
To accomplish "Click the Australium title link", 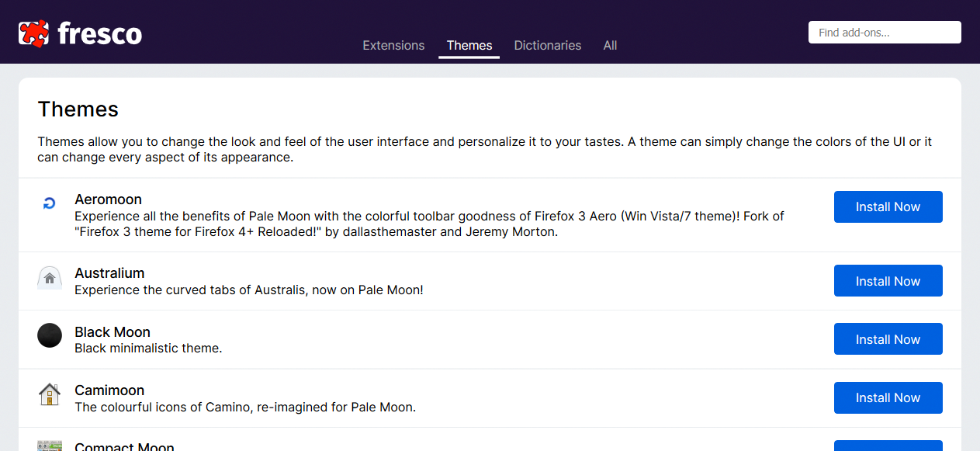I will coord(109,272).
